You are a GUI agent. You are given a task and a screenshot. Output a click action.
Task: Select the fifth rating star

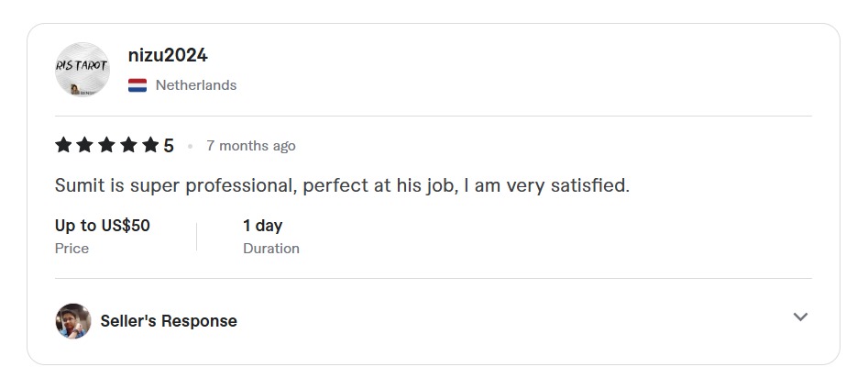click(x=150, y=145)
